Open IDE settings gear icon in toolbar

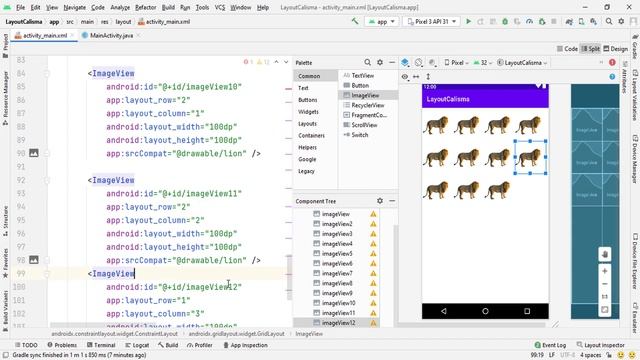click(621, 22)
